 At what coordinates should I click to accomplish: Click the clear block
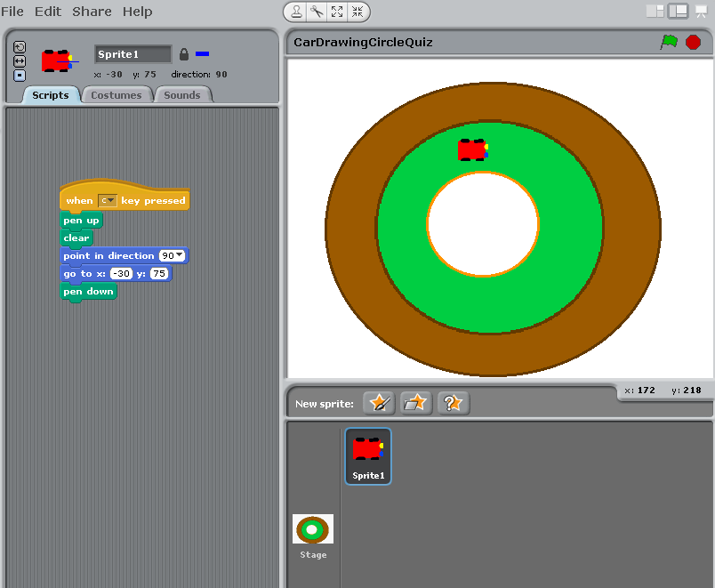click(76, 238)
